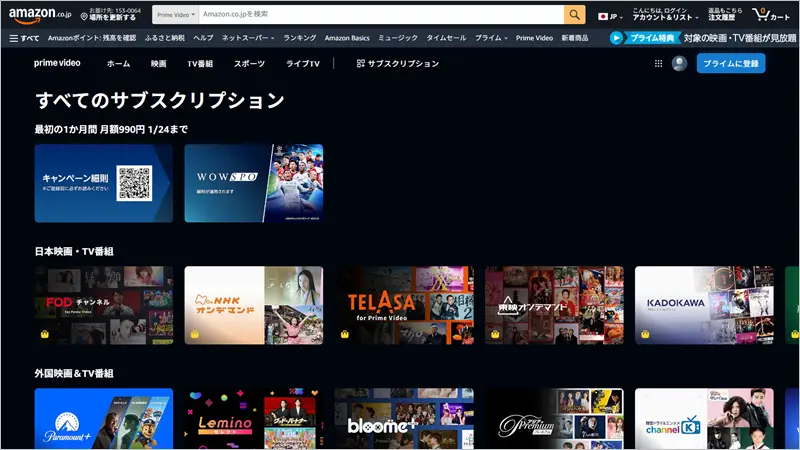800x450 pixels.
Task: Open the shopping cart icon
Action: (771, 15)
